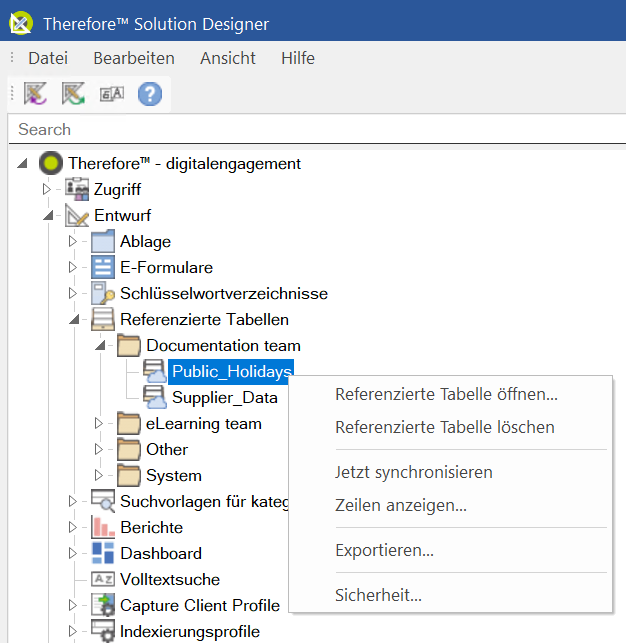This screenshot has height=643, width=626.
Task: Open the Ansicht menu
Action: 228,58
